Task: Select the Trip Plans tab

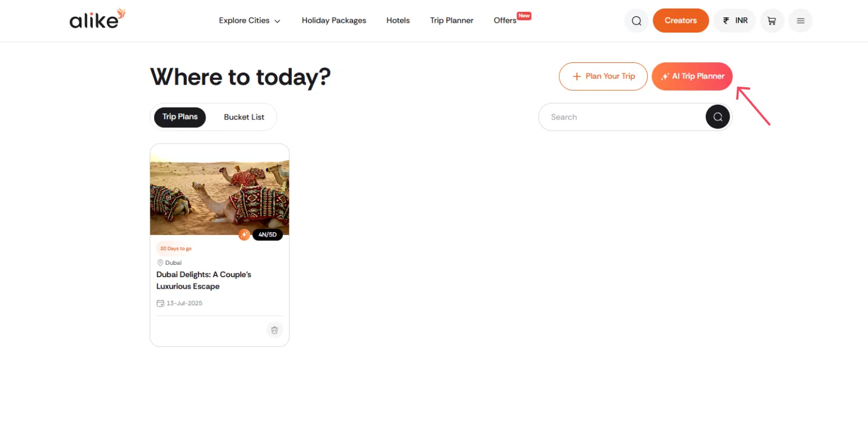Action: click(x=180, y=117)
